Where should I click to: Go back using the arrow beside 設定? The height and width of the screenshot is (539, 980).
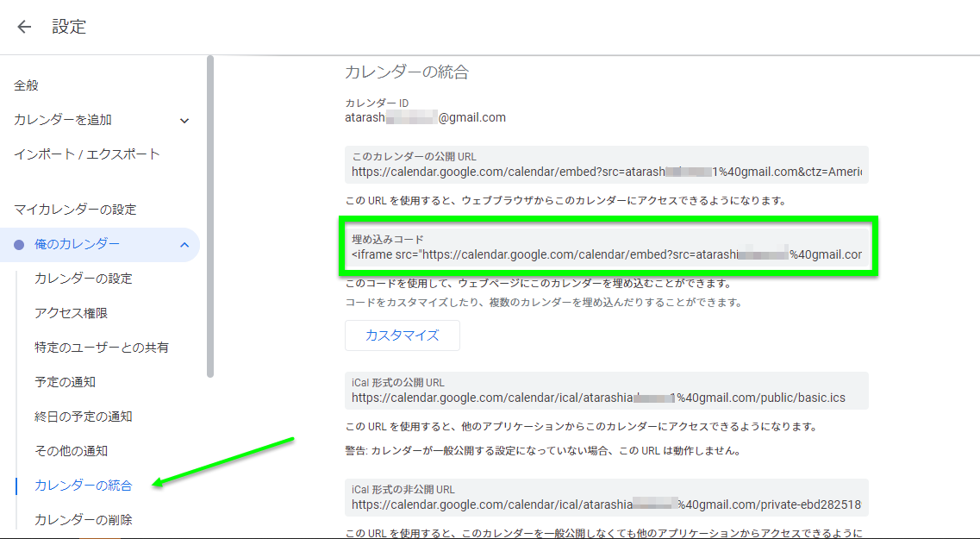tap(24, 26)
